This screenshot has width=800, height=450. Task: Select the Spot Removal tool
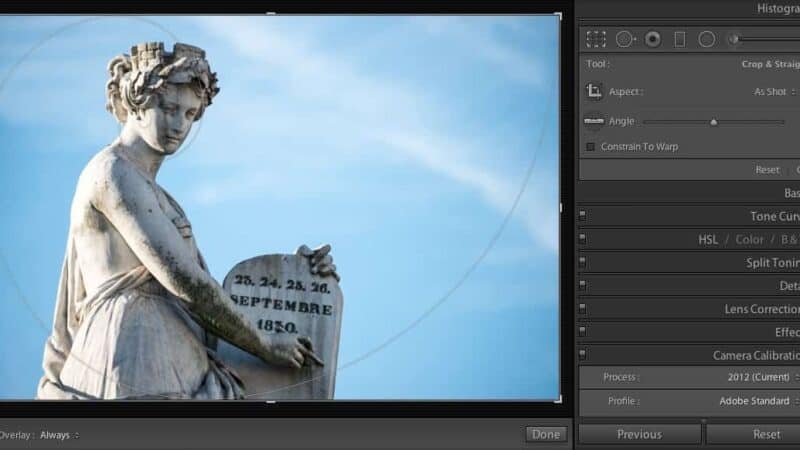626,39
